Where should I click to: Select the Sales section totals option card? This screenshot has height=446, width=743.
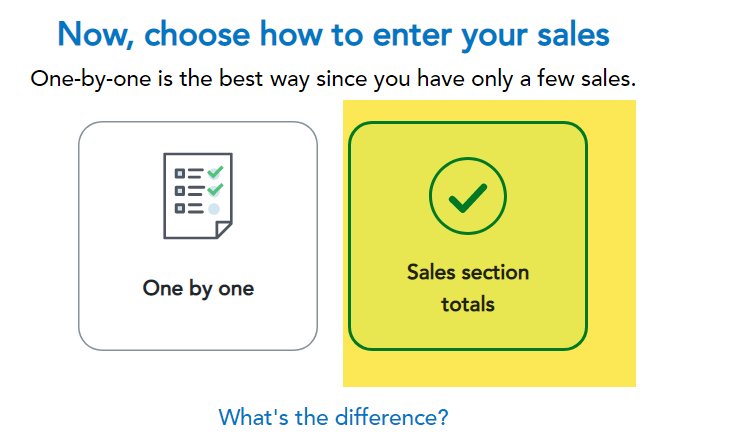point(468,236)
